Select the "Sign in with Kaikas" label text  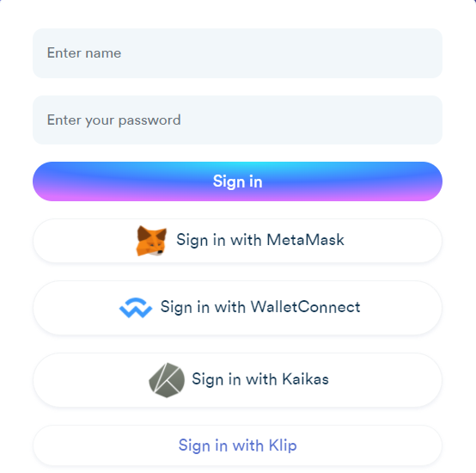coord(260,379)
